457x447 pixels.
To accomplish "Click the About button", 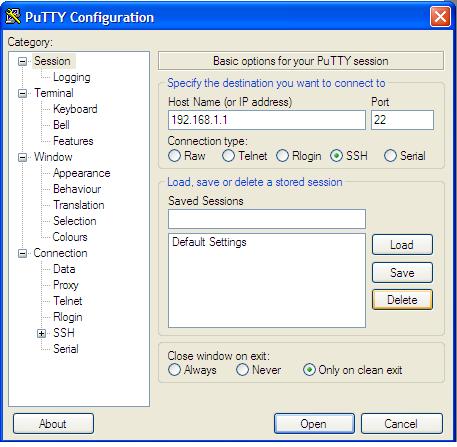I will click(53, 424).
